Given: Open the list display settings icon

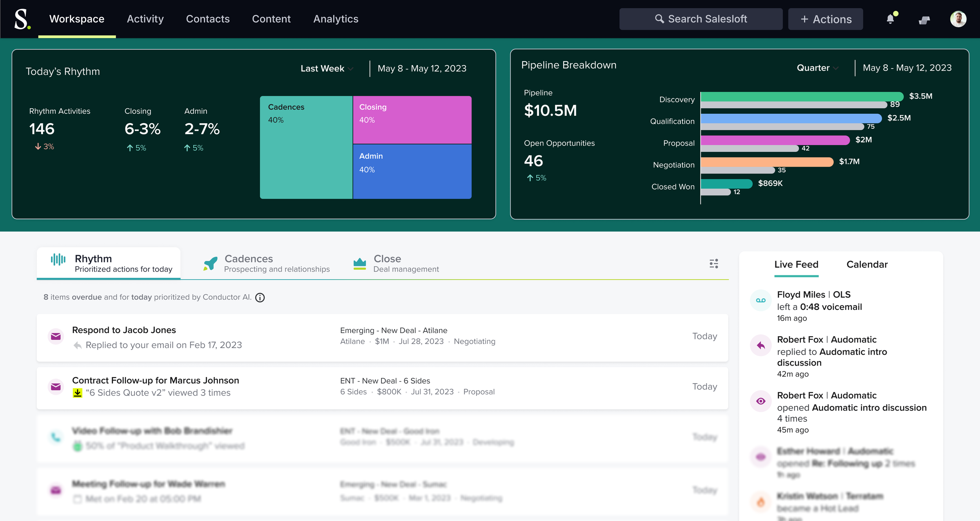Looking at the screenshot, I should tap(713, 264).
